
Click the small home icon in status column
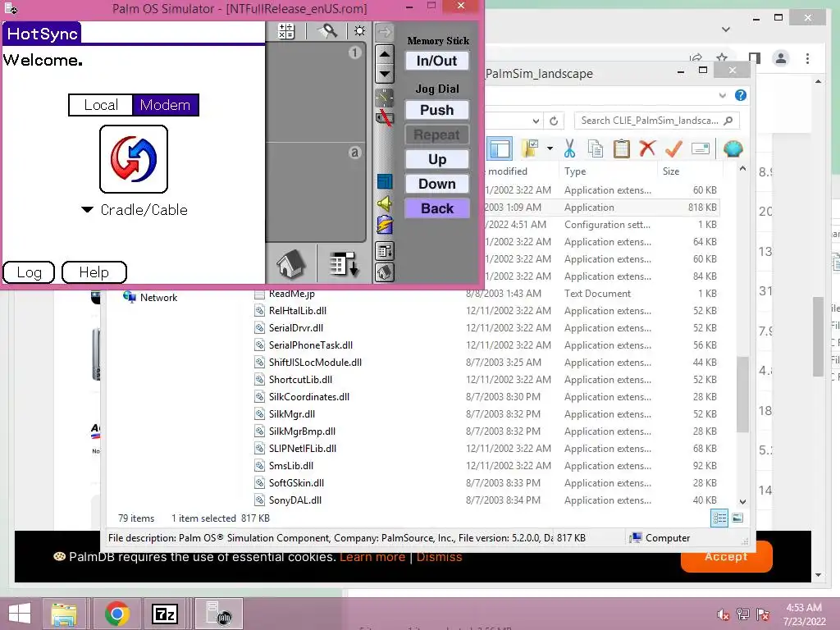384,272
